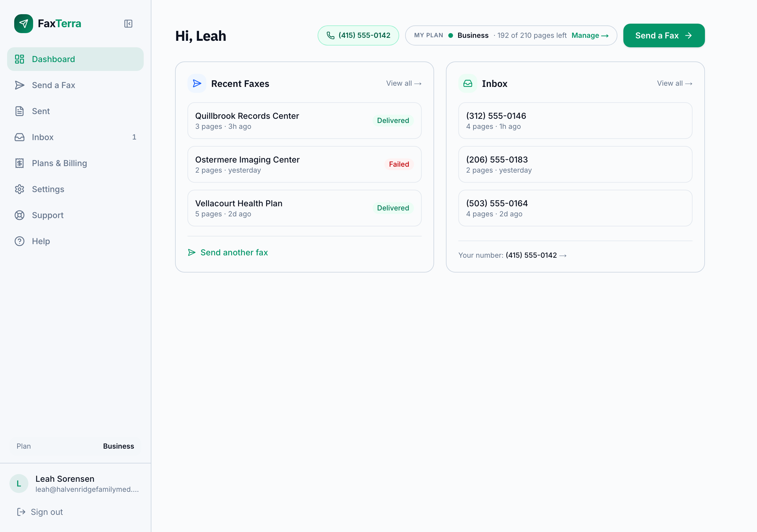Open the Settings gear icon
Image resolution: width=757 pixels, height=532 pixels.
tap(20, 189)
